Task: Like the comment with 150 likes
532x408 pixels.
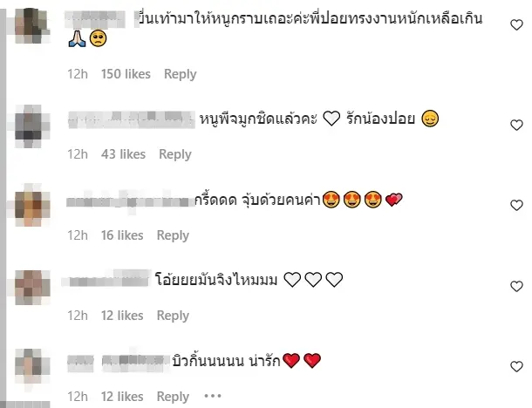Action: coord(516,24)
